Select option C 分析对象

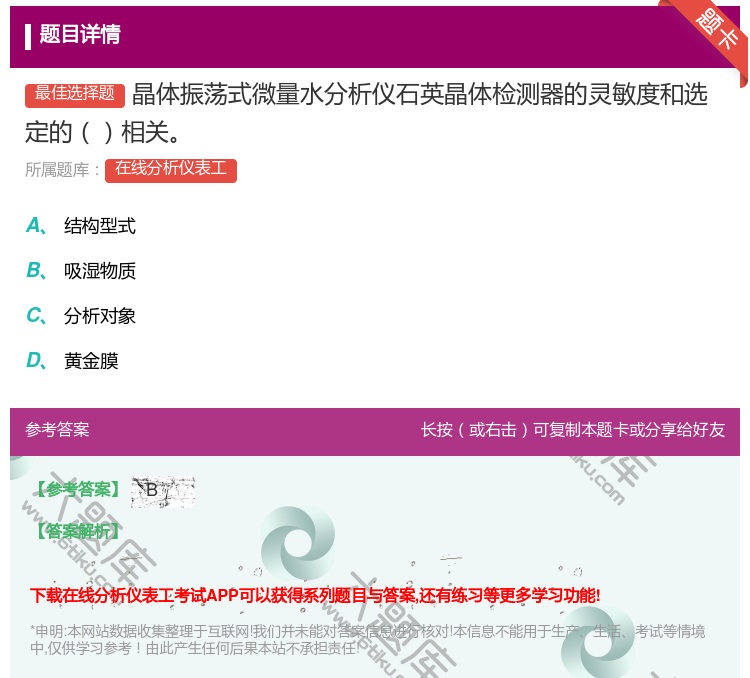(81, 316)
